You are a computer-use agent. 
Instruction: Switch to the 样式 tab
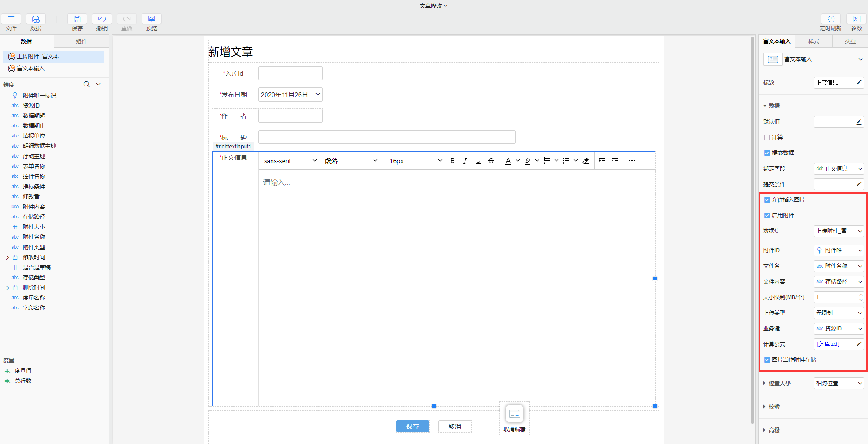(x=814, y=41)
